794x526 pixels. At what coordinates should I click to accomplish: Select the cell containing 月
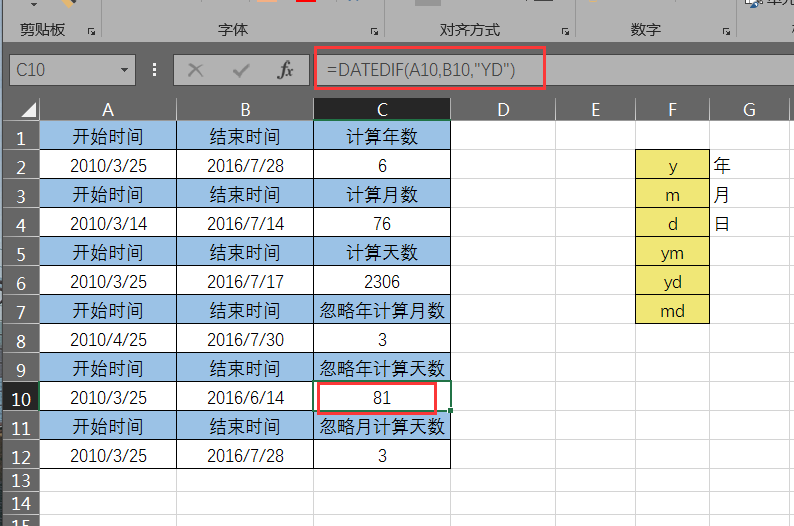click(x=749, y=194)
